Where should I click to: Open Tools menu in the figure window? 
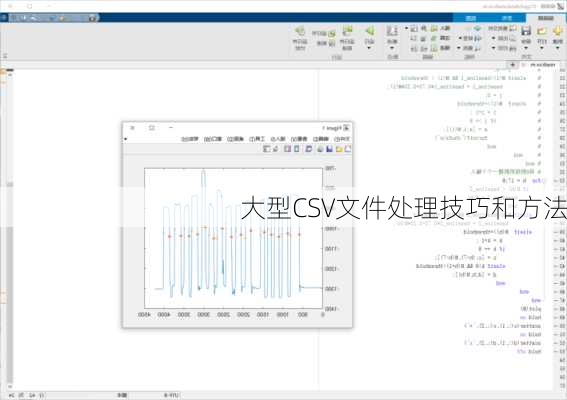(x=257, y=139)
